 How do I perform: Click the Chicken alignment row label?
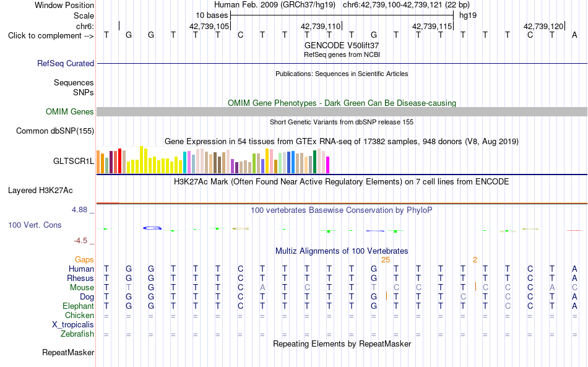tap(79, 315)
